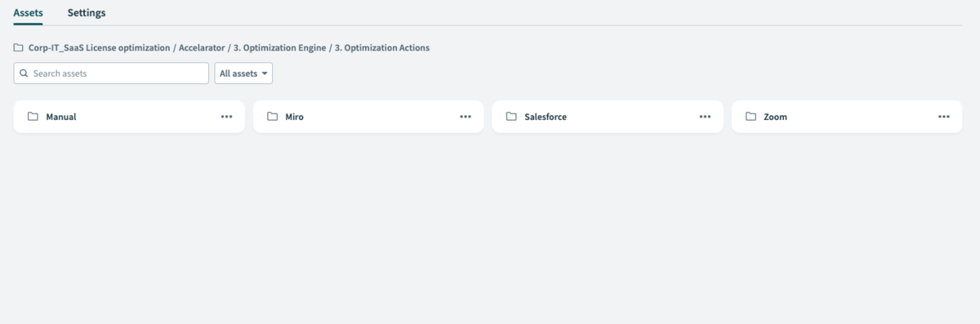Open the Zoom folder
980x324 pixels.
[847, 117]
